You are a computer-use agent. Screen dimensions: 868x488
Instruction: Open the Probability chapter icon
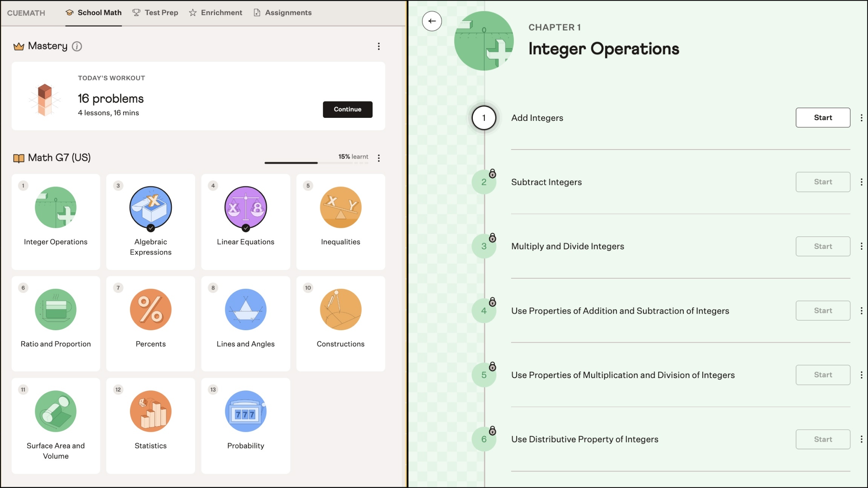[246, 411]
